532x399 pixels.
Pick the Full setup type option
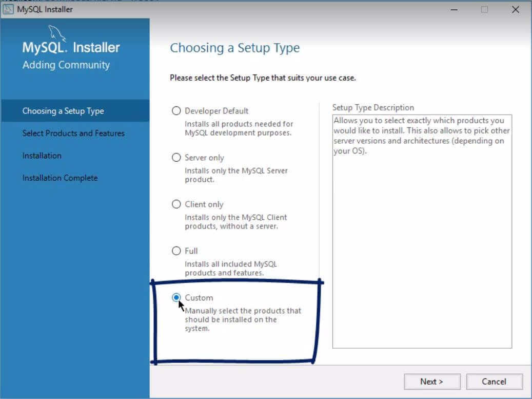tap(176, 251)
